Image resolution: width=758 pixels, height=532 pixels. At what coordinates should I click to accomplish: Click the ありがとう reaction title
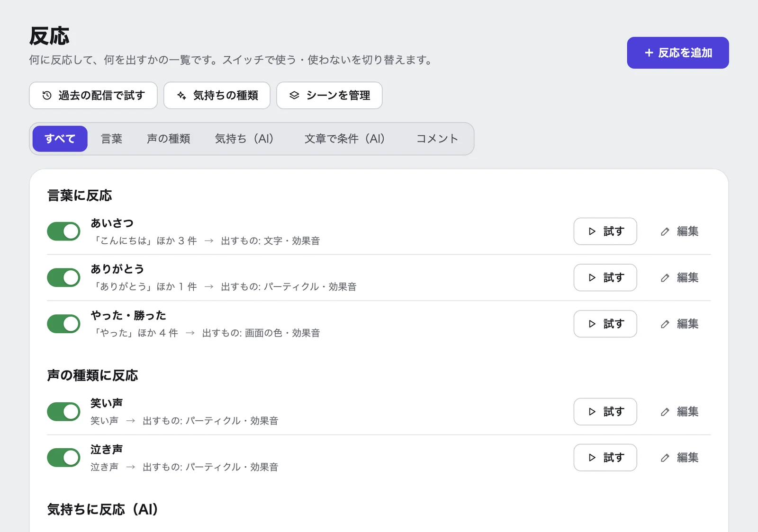point(117,269)
